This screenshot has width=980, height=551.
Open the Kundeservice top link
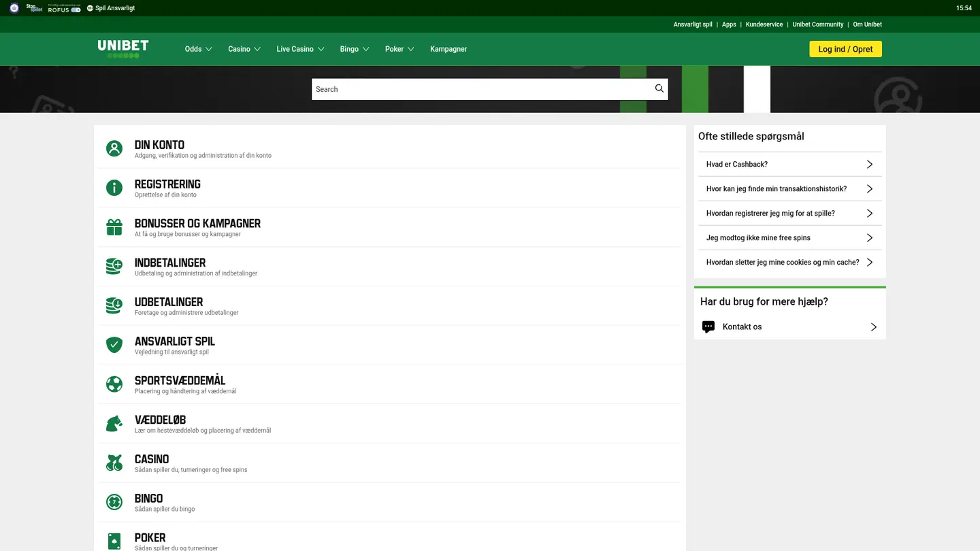pos(764,24)
